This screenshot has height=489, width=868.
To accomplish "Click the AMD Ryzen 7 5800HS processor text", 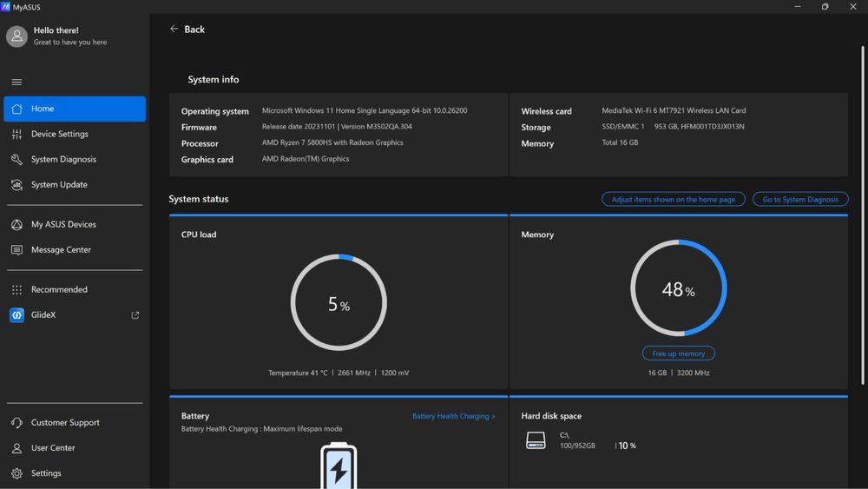I will tap(332, 143).
